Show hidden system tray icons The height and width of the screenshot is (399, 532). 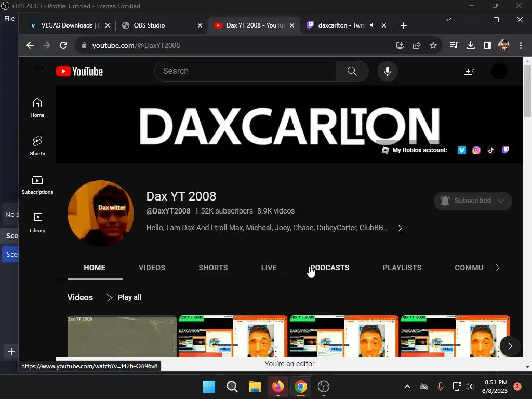(407, 387)
